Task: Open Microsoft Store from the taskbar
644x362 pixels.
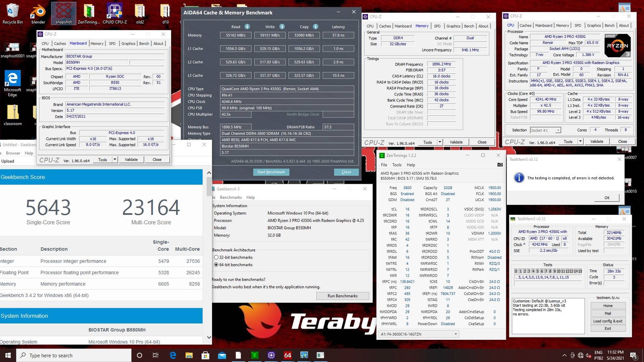Action: 205,355
